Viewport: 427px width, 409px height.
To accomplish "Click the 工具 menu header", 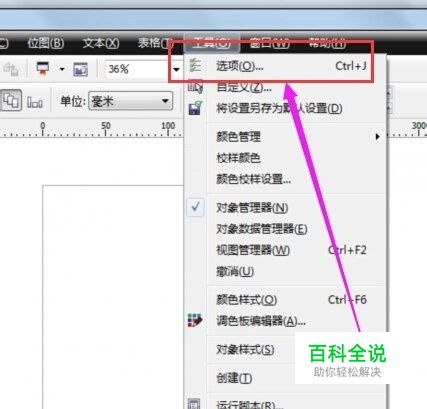I will (x=212, y=43).
